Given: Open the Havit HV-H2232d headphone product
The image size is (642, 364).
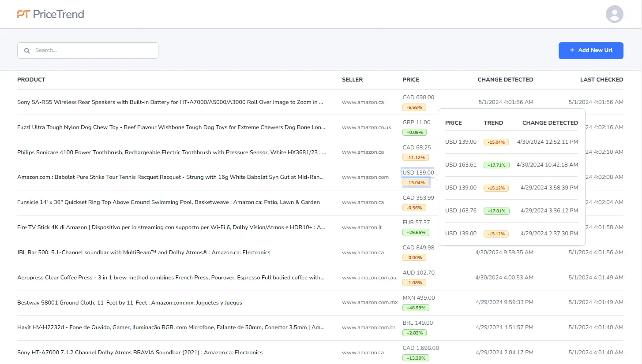Looking at the screenshot, I should [171, 327].
